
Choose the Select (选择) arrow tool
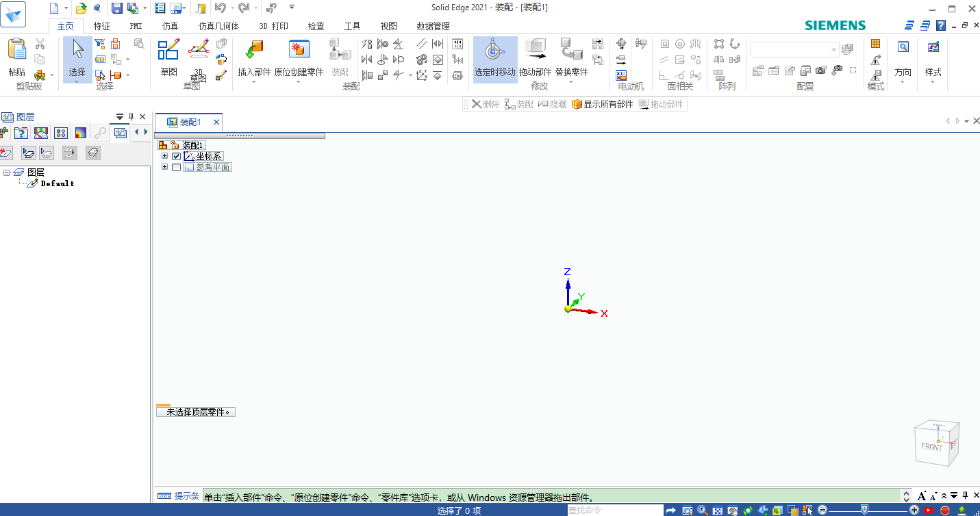tap(77, 51)
